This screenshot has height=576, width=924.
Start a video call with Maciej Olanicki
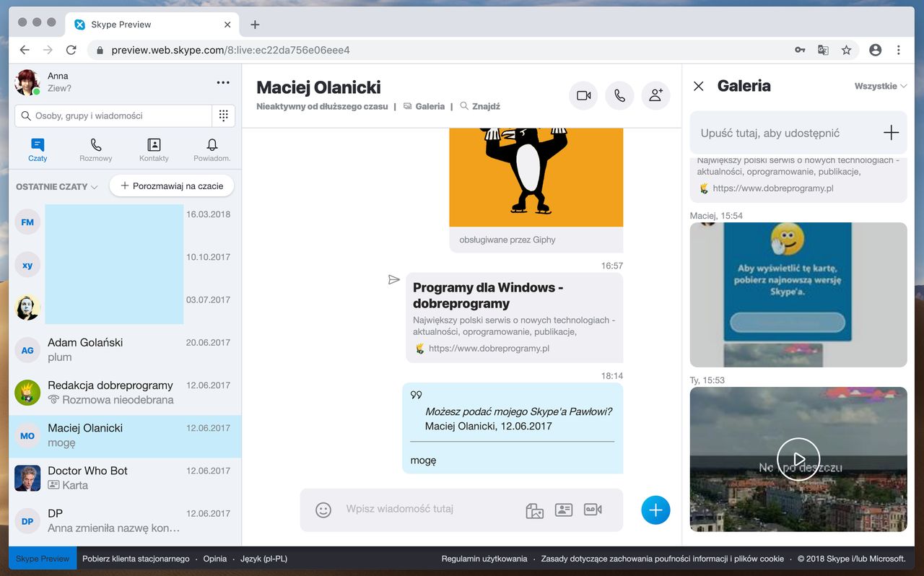[583, 95]
